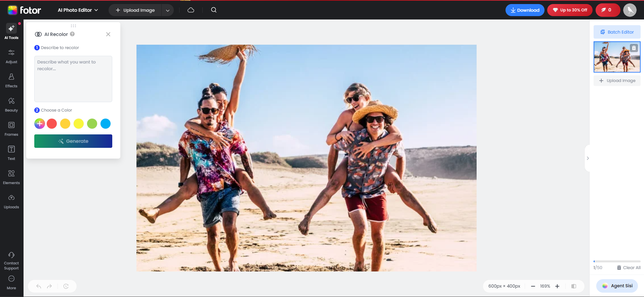Clear All uploaded images

pos(629,268)
